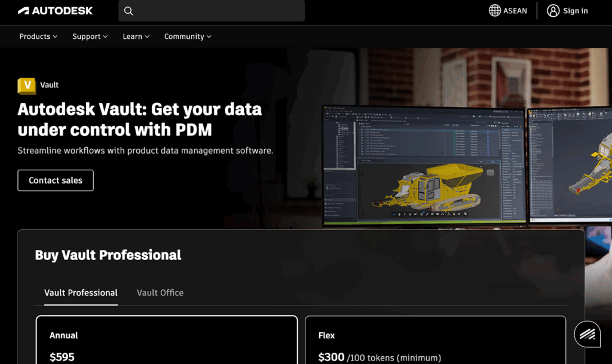Click the left monitor Vault screenshot

pyautogui.click(x=423, y=164)
